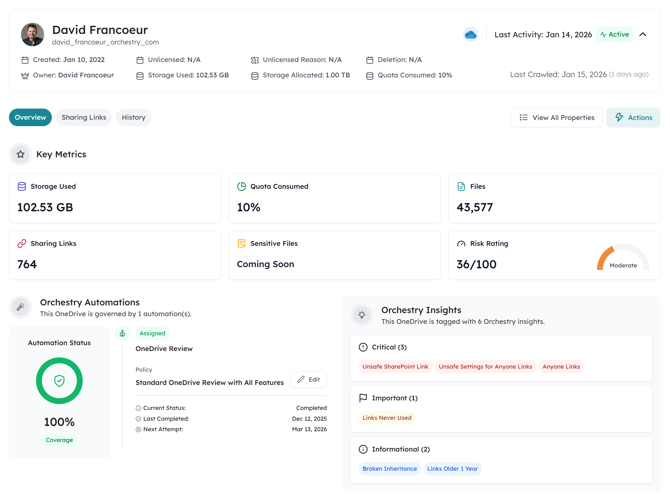Click David Francoeur's profile photo
670x500 pixels.
pos(32,35)
